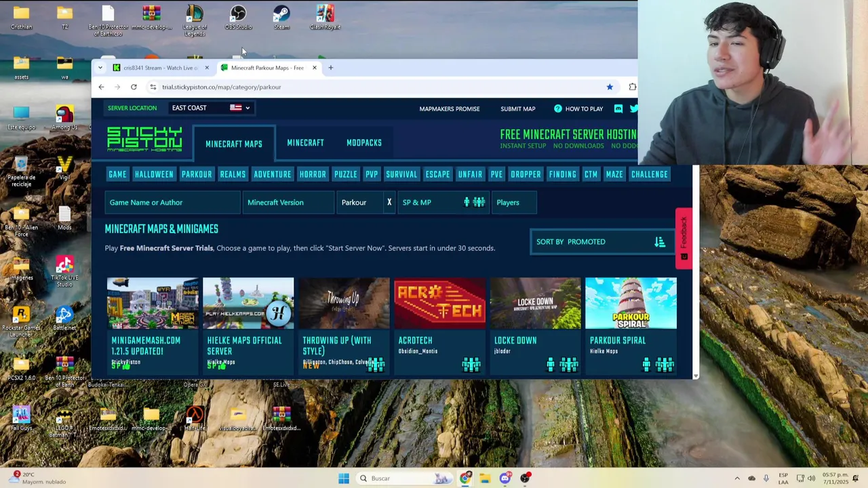868x488 pixels.
Task: Click the sort order arrows icon
Action: tap(660, 242)
